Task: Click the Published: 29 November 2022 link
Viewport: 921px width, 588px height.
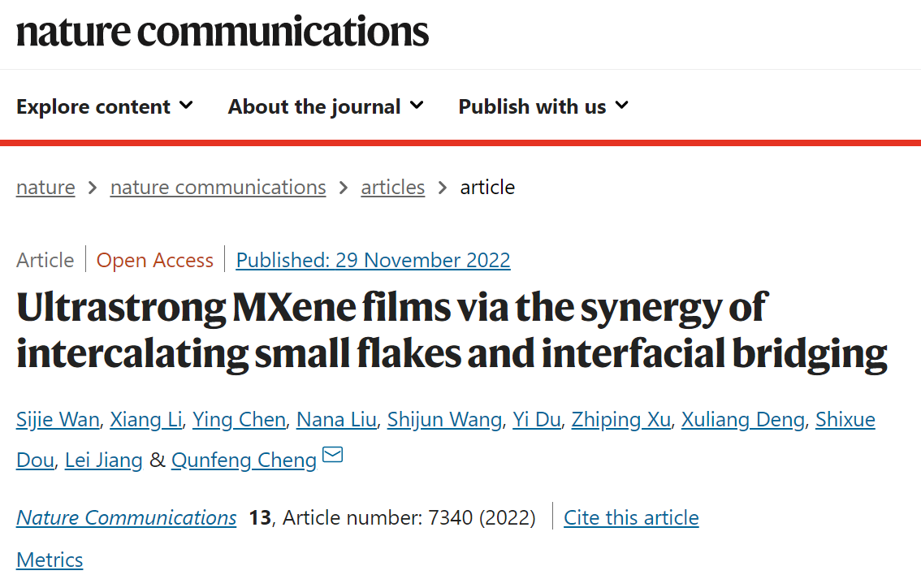Action: pos(373,261)
